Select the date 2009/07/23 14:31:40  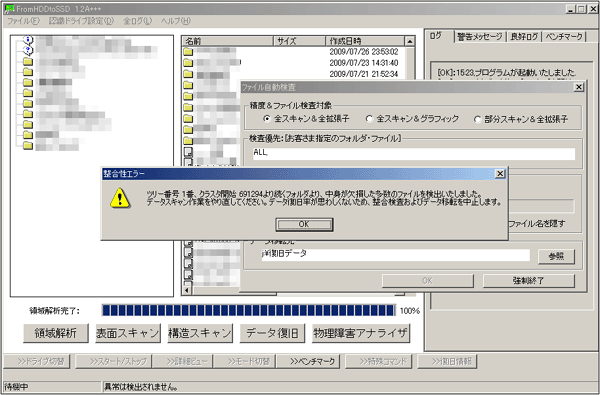[x=364, y=62]
